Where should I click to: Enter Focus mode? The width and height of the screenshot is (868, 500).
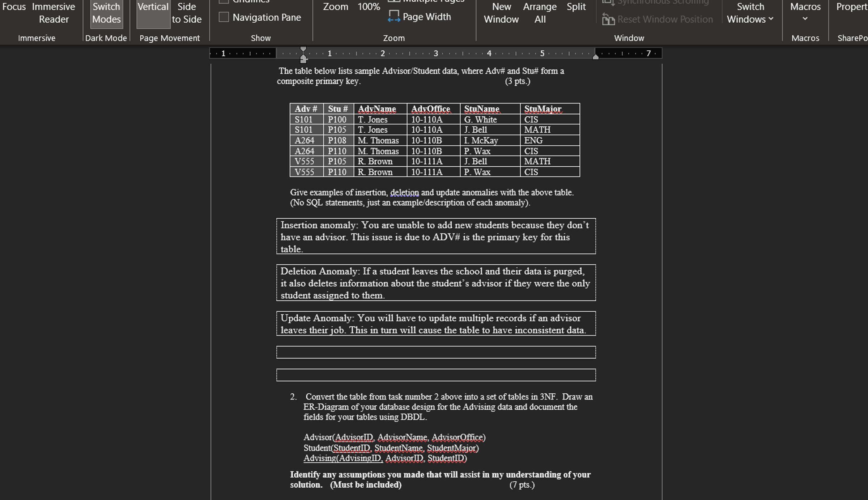click(13, 7)
